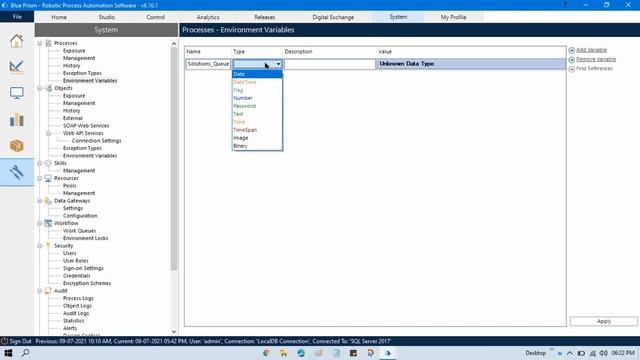This screenshot has height=360, width=640.
Task: Open the Control monitor icon in sidebar
Action: click(x=16, y=93)
